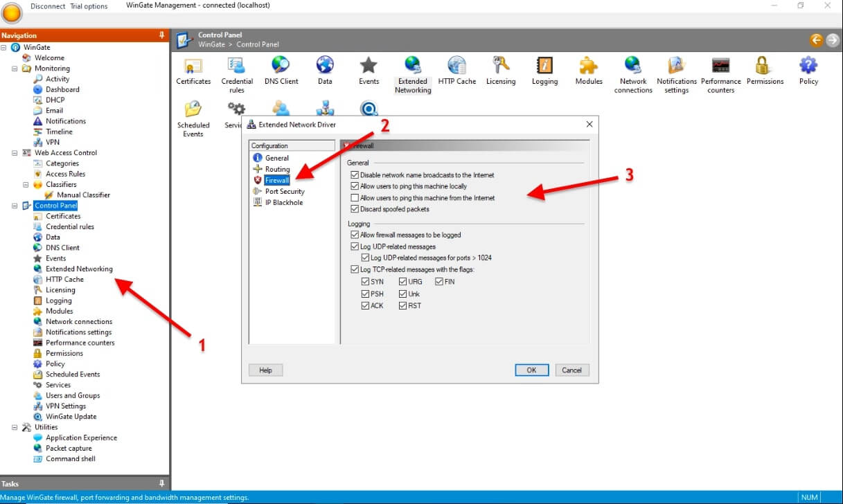The height and width of the screenshot is (504, 843).
Task: Collapse the Utilities tree node
Action: [15, 427]
